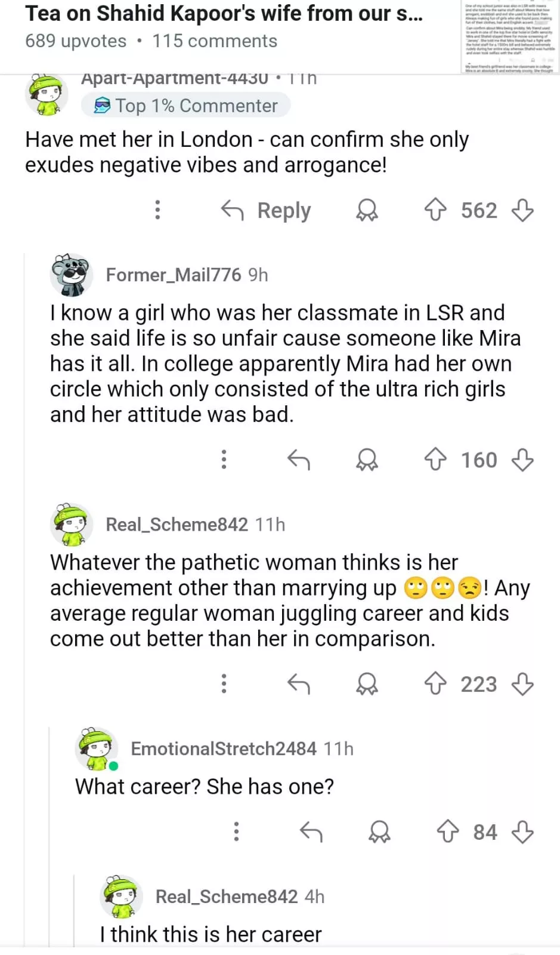Open Former_Mail776's user profile
The width and height of the screenshot is (560, 955).
click(x=173, y=275)
